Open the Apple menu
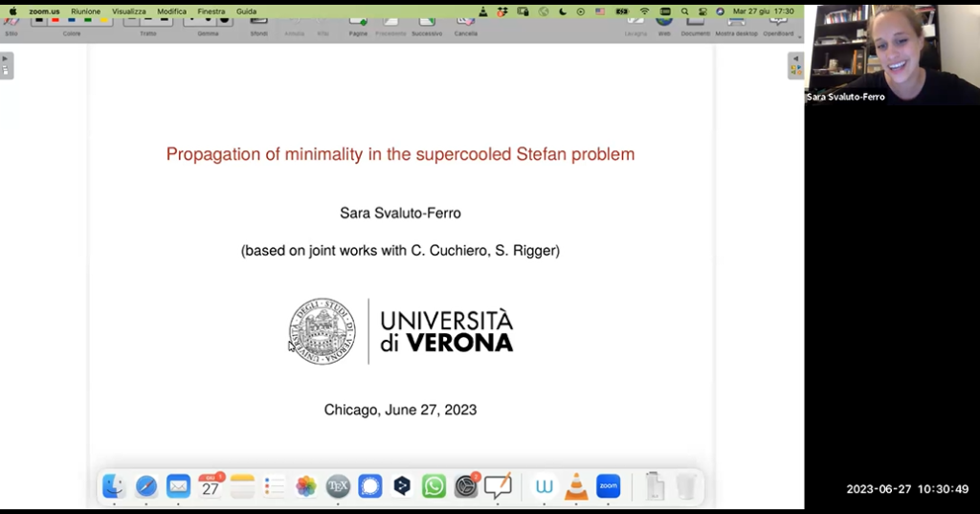The image size is (980, 514). pos(12,11)
